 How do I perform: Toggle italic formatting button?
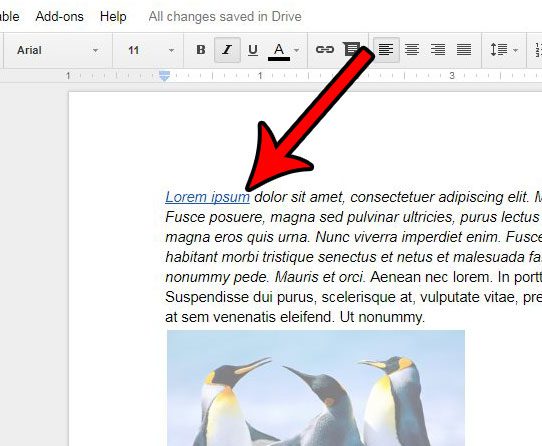click(x=227, y=50)
